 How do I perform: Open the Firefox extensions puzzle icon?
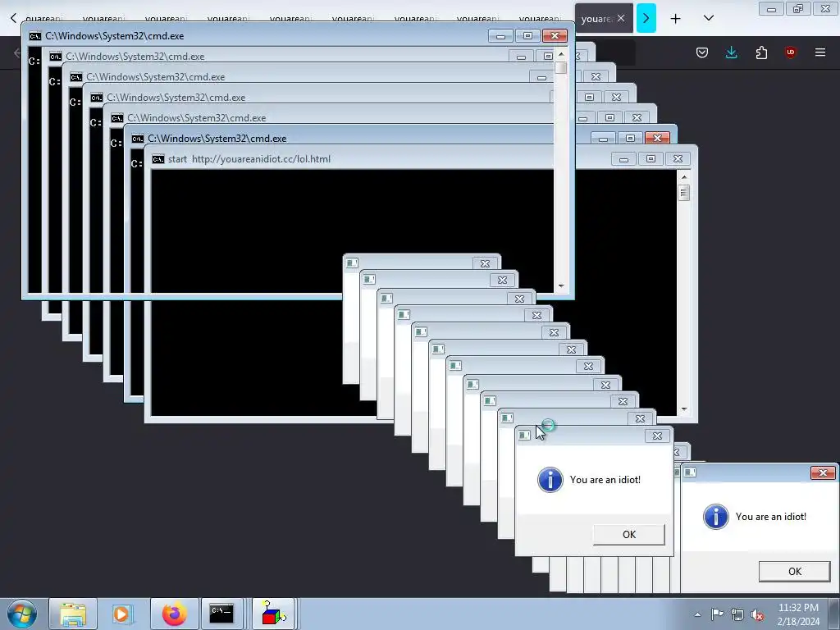coord(761,52)
